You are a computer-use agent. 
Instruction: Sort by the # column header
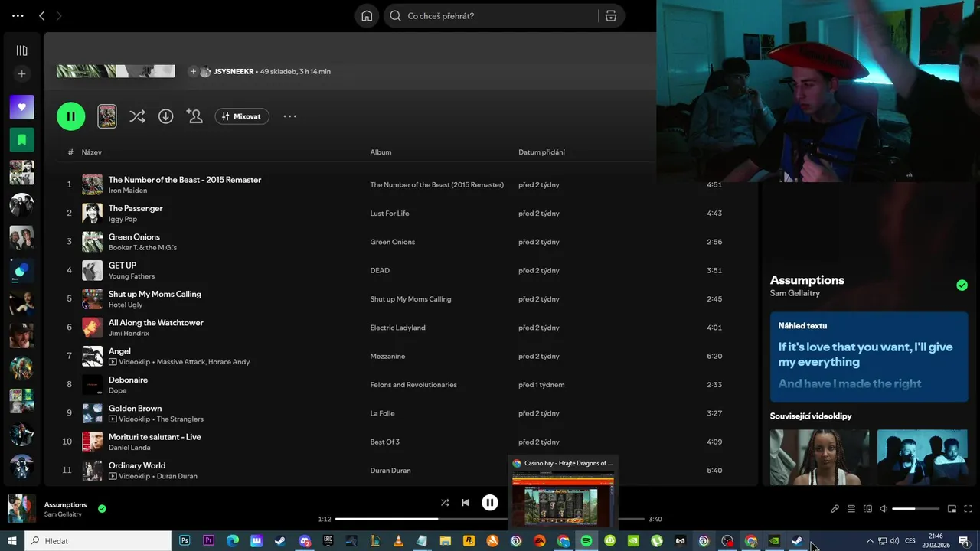coord(70,152)
